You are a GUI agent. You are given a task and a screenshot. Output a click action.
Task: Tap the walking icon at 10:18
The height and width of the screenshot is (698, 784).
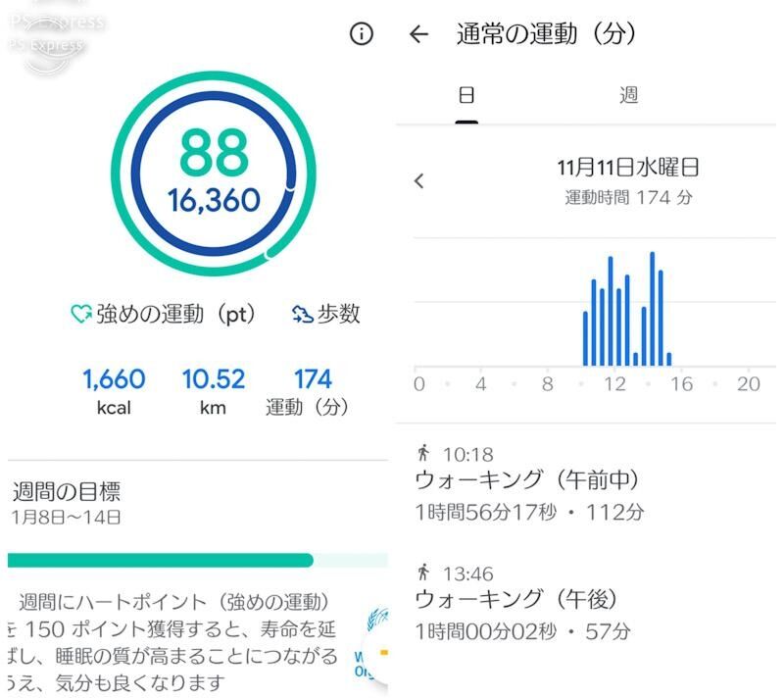coord(423,453)
